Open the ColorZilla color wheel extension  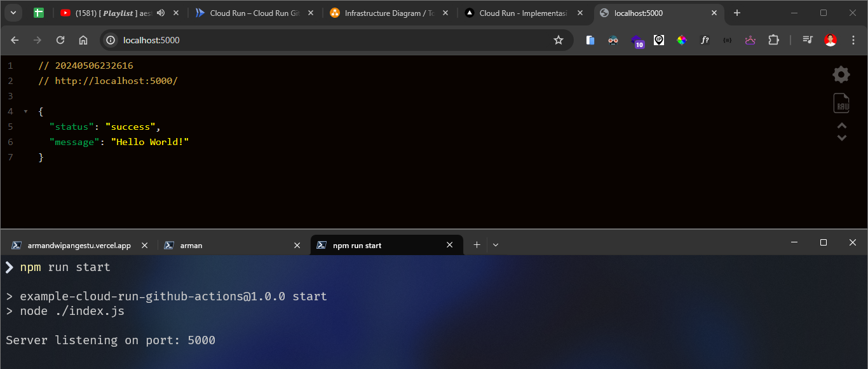click(x=682, y=39)
